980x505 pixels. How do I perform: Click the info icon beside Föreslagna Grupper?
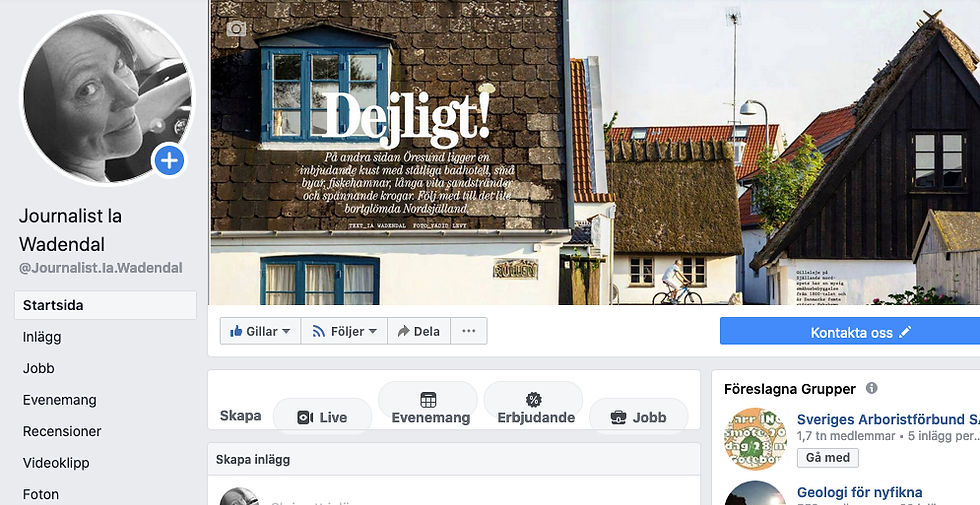tap(871, 388)
